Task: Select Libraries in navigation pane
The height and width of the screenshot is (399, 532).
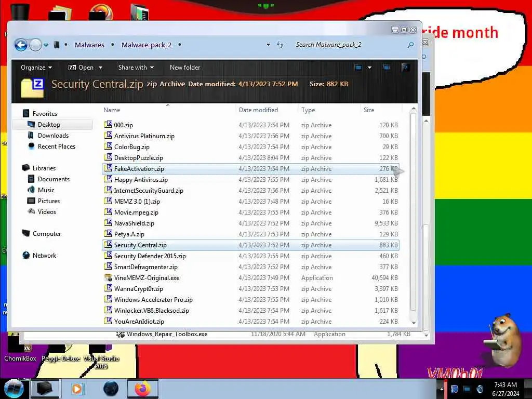Action: click(44, 168)
